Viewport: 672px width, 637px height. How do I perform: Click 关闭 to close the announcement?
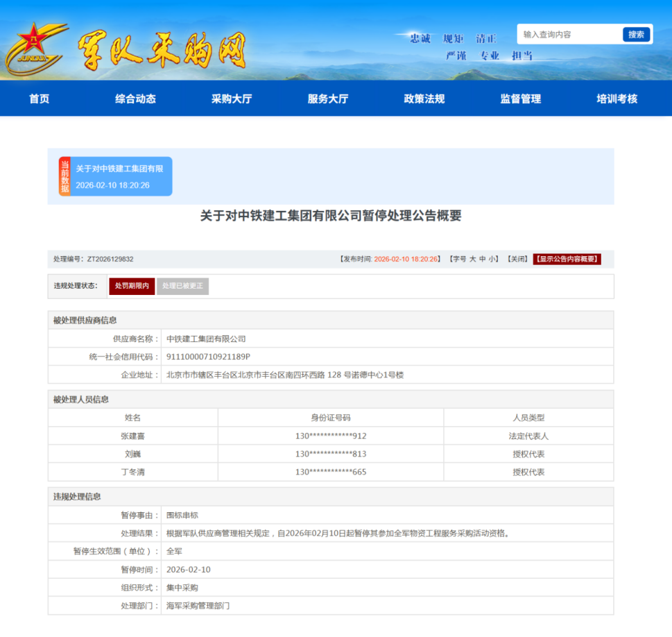[517, 258]
